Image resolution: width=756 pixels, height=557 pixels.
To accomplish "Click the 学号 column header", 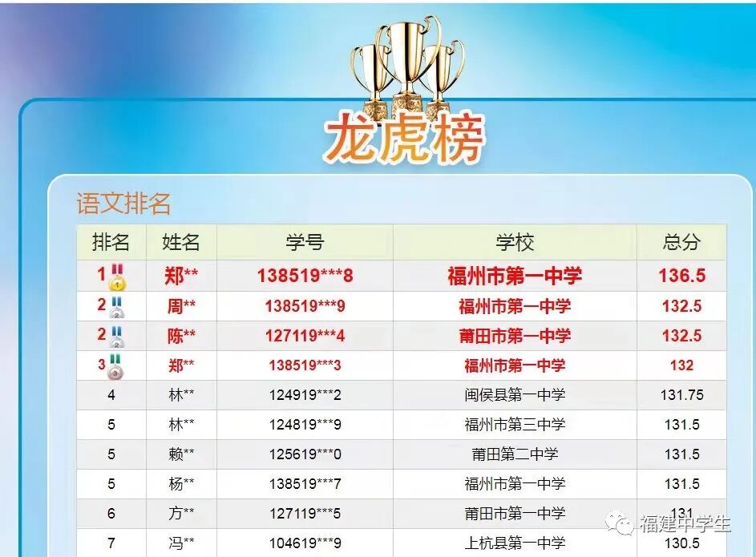I will [x=305, y=242].
